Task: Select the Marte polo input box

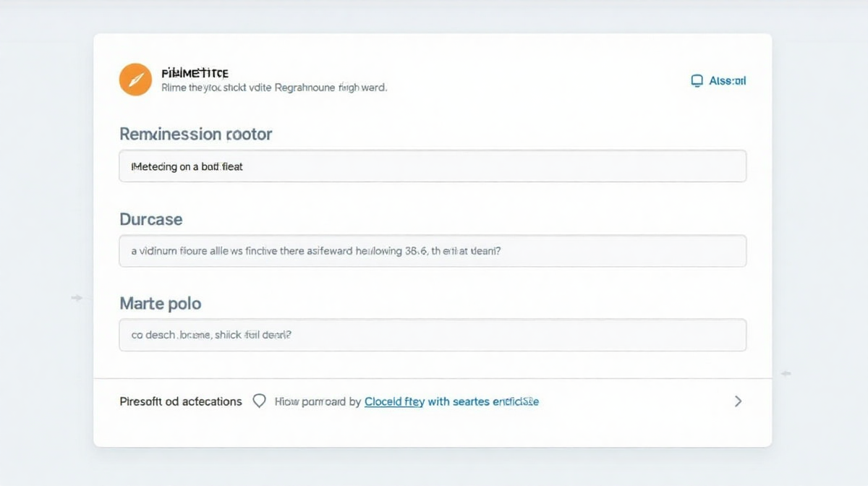Action: click(433, 336)
